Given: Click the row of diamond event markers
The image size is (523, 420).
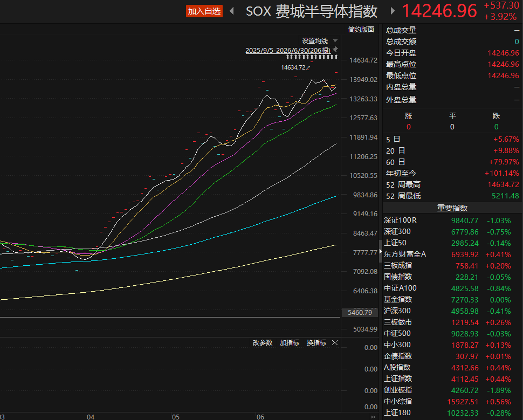Looking at the screenshot, I should (312, 57).
